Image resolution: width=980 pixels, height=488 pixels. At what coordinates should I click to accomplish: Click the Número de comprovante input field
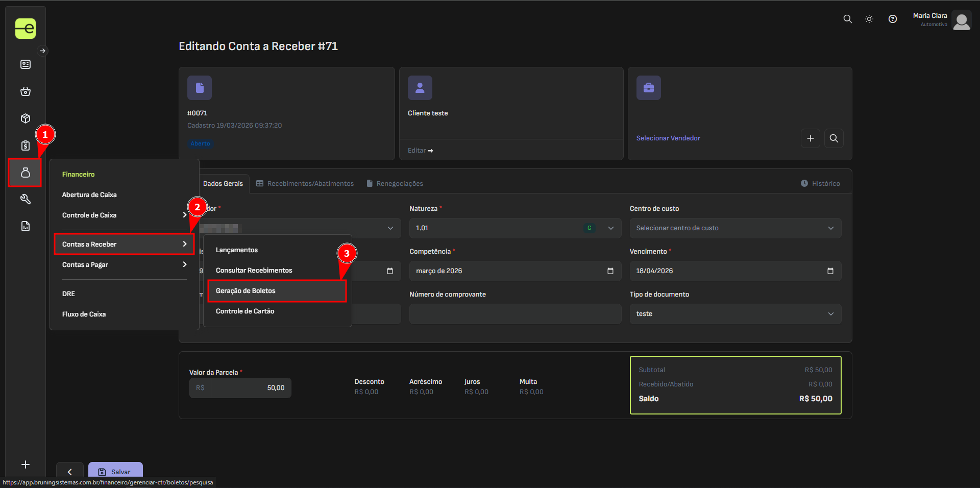[514, 314]
